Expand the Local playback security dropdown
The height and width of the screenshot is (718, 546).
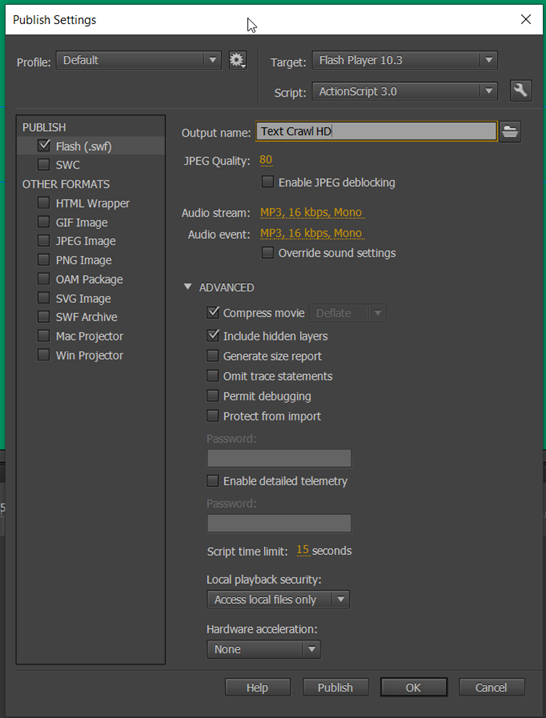[x=278, y=599]
